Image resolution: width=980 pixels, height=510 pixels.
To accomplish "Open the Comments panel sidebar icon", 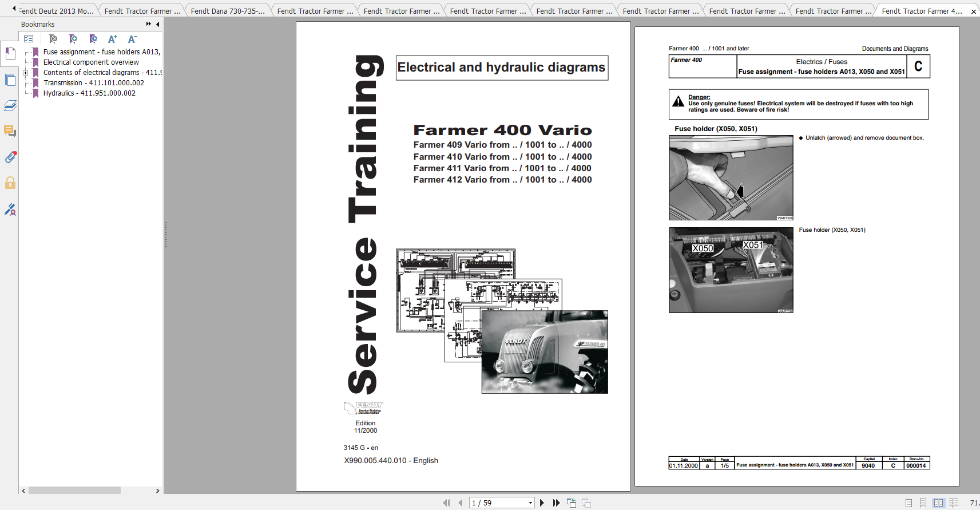I will point(10,131).
